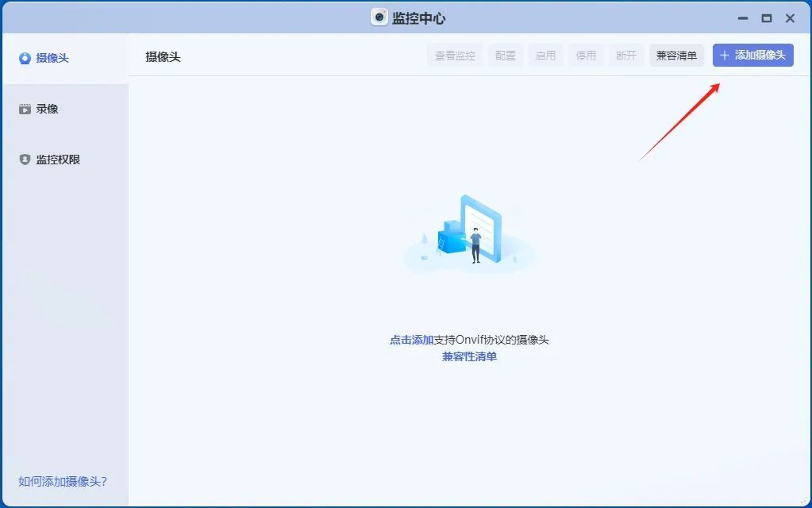
Task: Select the 摄像头 camera icon in sidebar
Action: 25,58
